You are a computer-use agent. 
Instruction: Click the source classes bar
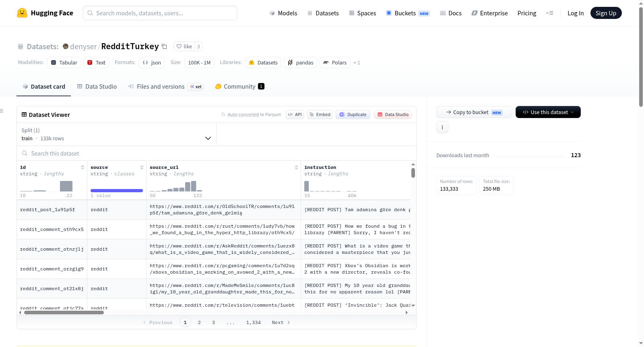pyautogui.click(x=117, y=191)
